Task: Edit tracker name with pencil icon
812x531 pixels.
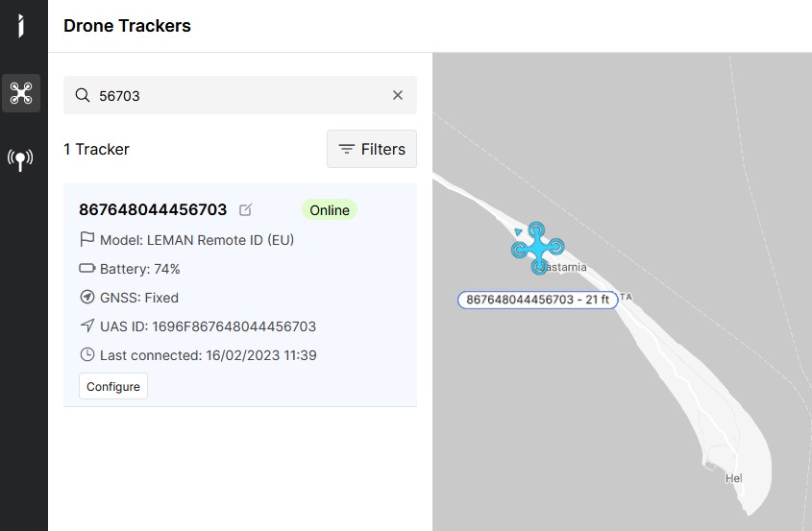Action: [x=246, y=210]
